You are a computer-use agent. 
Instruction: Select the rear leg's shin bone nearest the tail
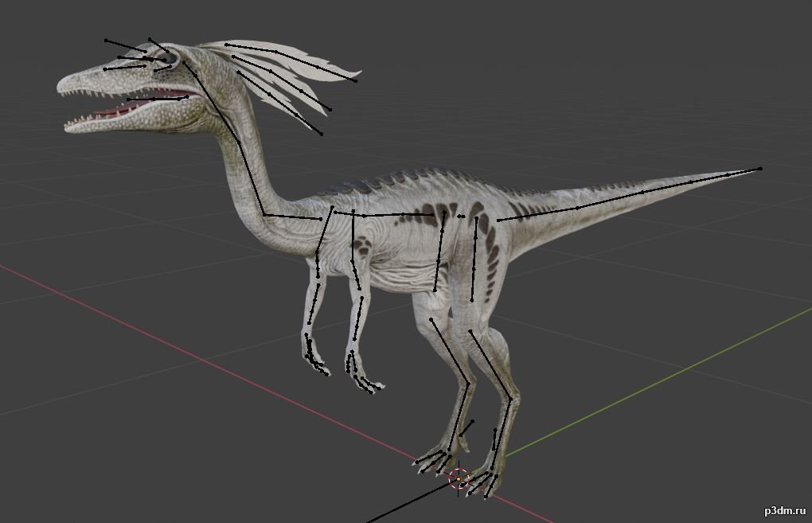pos(490,365)
